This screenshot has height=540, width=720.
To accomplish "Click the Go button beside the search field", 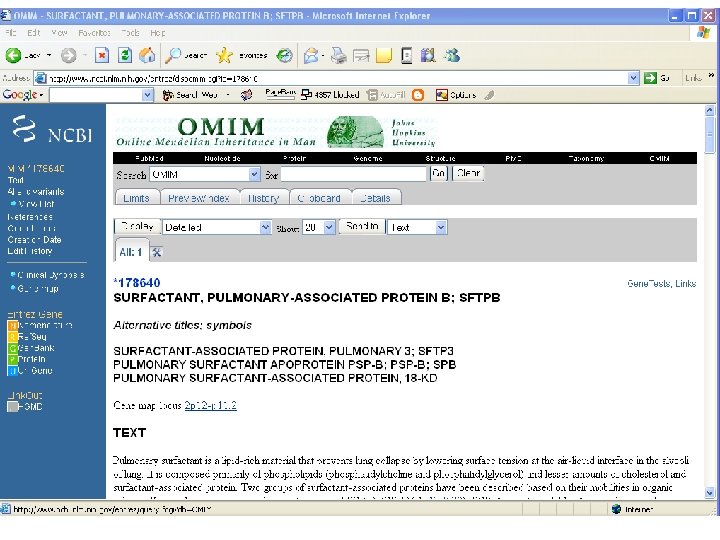I will point(439,174).
